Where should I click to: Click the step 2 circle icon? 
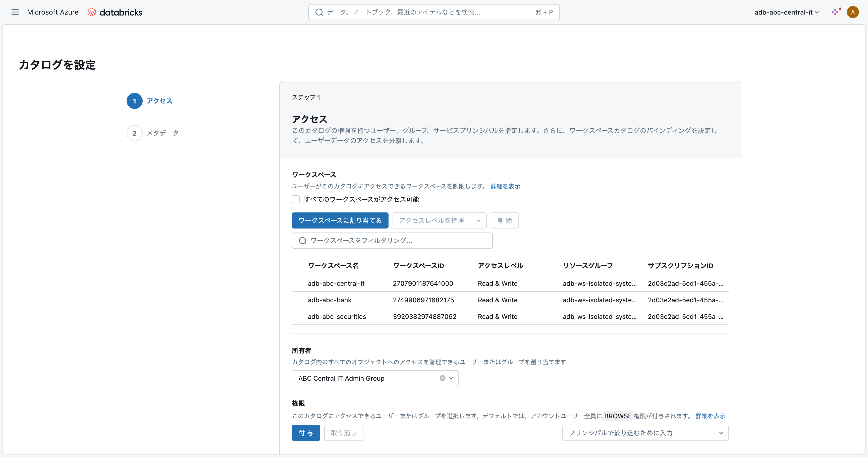coord(134,133)
